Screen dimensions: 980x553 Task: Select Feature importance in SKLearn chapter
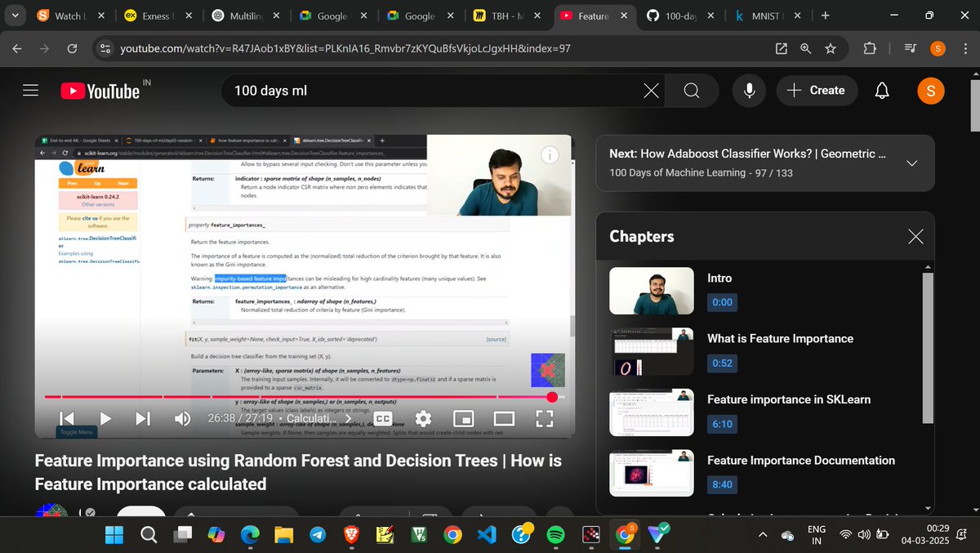pos(789,399)
